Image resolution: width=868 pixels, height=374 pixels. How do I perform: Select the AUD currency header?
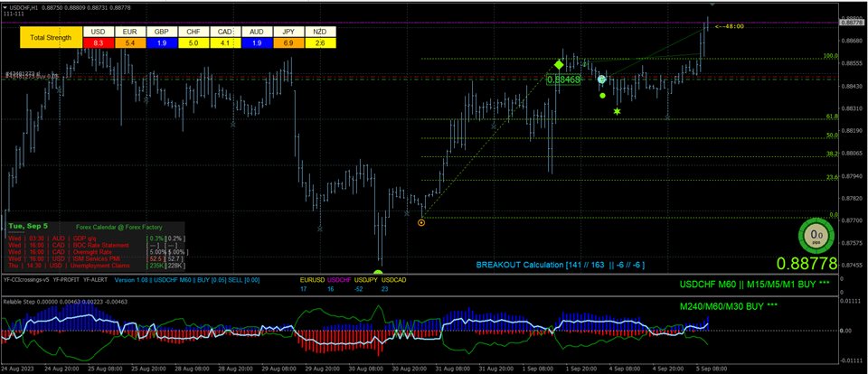coord(256,33)
